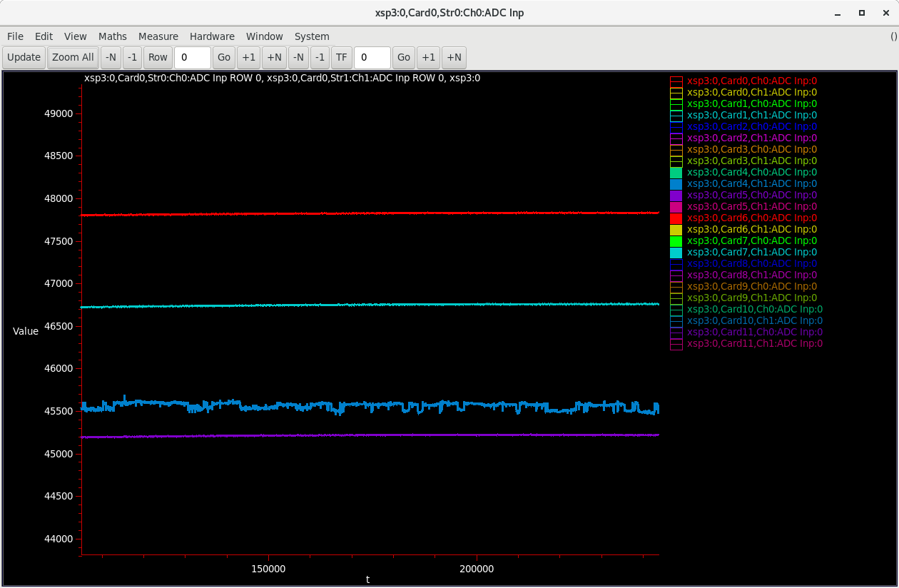899x588 pixels.
Task: Expand the Maths menu
Action: point(113,36)
